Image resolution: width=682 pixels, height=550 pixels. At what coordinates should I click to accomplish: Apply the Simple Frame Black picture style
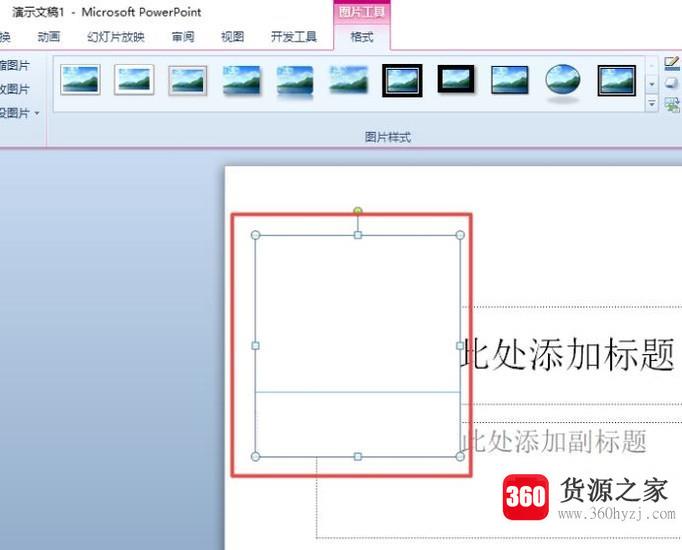[510, 80]
